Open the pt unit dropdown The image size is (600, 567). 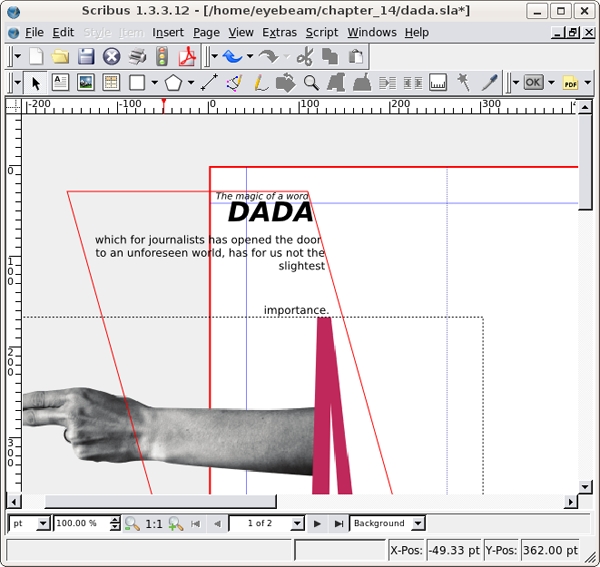point(29,523)
